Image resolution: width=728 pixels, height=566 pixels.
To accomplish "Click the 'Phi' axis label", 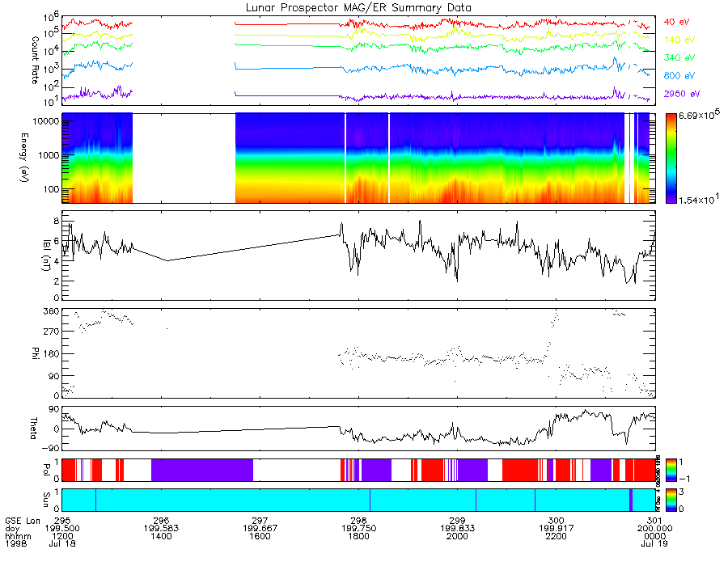I will 35,353.
